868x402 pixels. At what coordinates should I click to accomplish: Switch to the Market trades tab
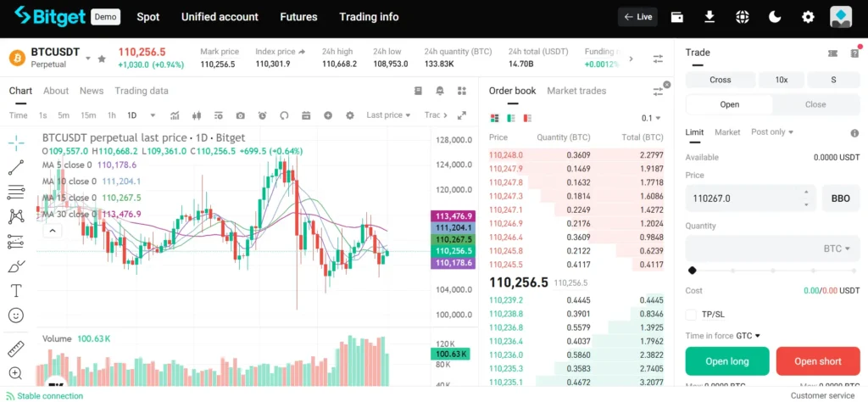coord(576,91)
